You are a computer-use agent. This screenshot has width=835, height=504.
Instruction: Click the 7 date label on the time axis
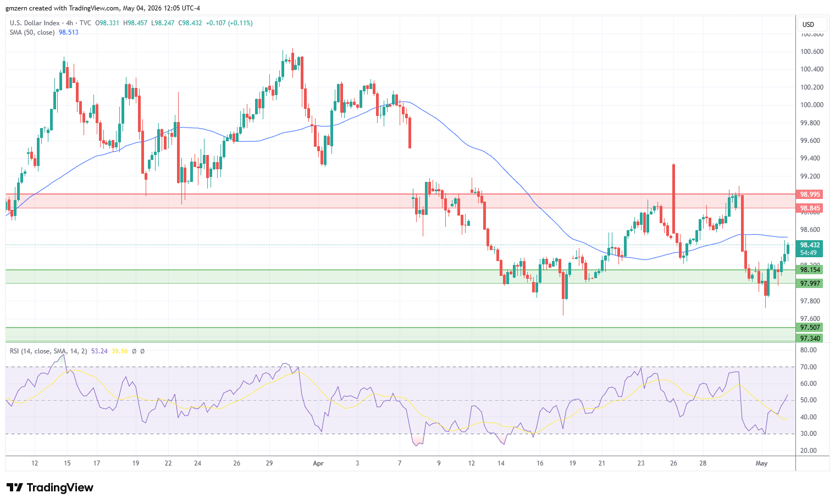[x=400, y=463]
